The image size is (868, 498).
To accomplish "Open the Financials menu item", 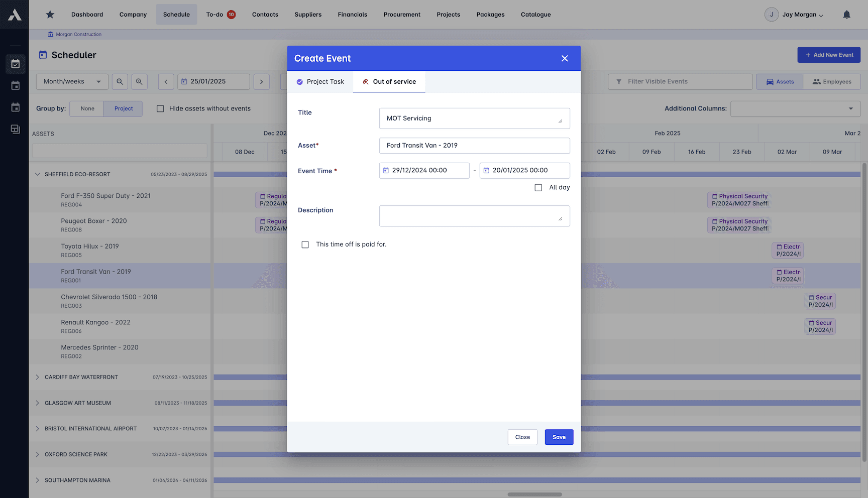I will pos(352,15).
